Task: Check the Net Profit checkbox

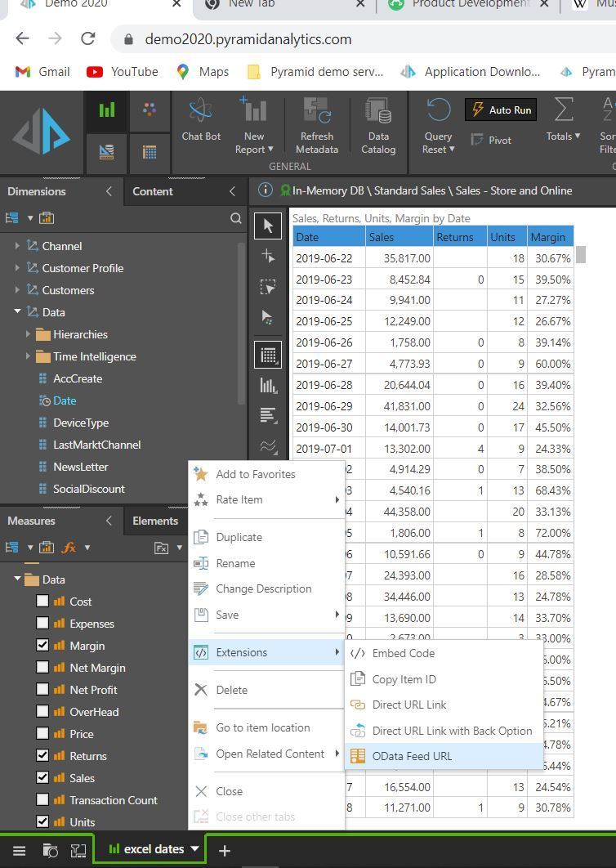Action: [x=42, y=690]
